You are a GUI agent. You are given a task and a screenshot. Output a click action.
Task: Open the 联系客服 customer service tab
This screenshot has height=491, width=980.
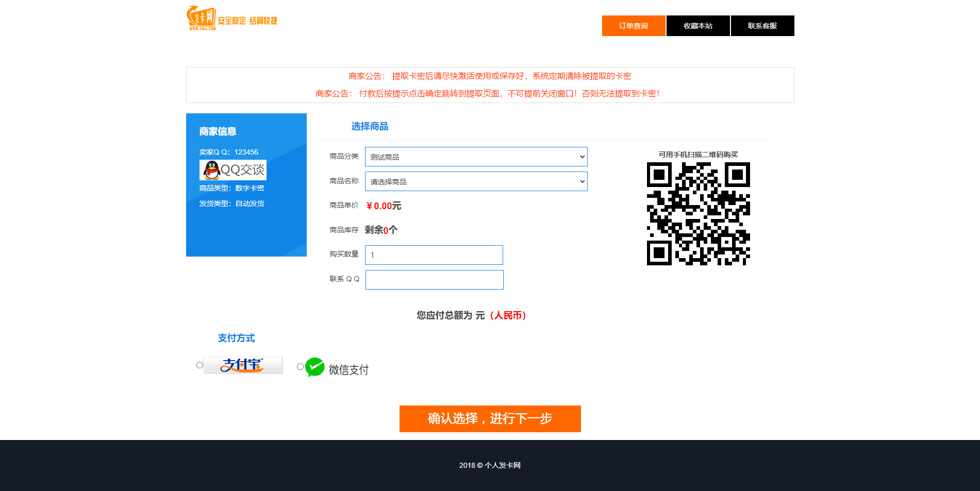(x=762, y=25)
